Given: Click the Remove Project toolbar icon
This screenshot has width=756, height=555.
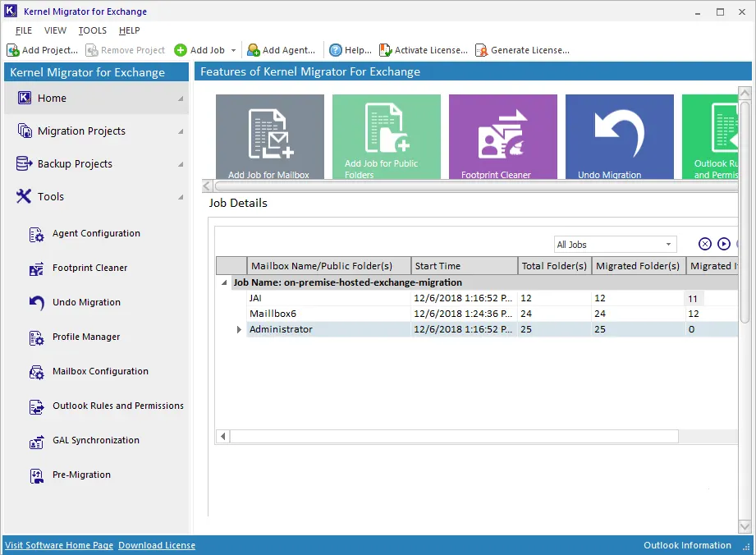Looking at the screenshot, I should [92, 50].
